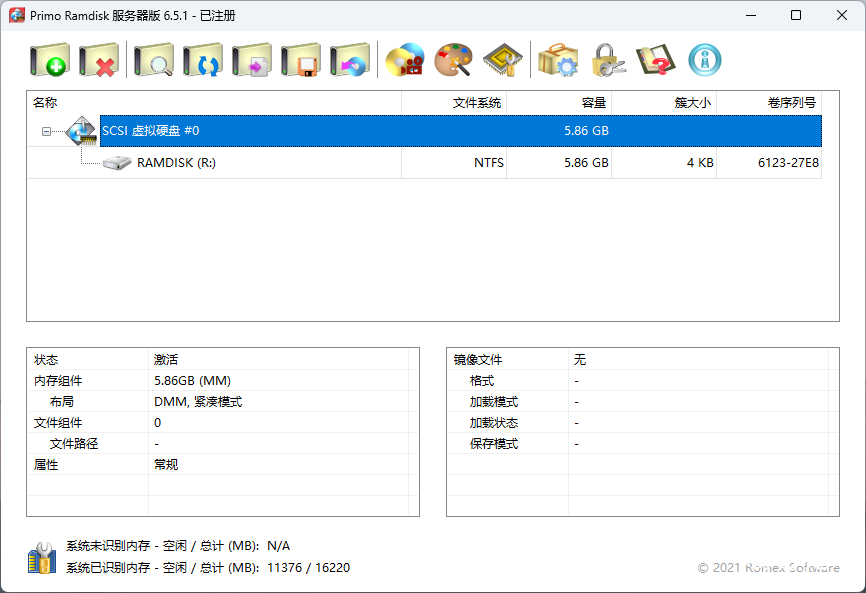The width and height of the screenshot is (866, 593).
Task: Click the disk icon with purple arrow page
Action: click(252, 60)
